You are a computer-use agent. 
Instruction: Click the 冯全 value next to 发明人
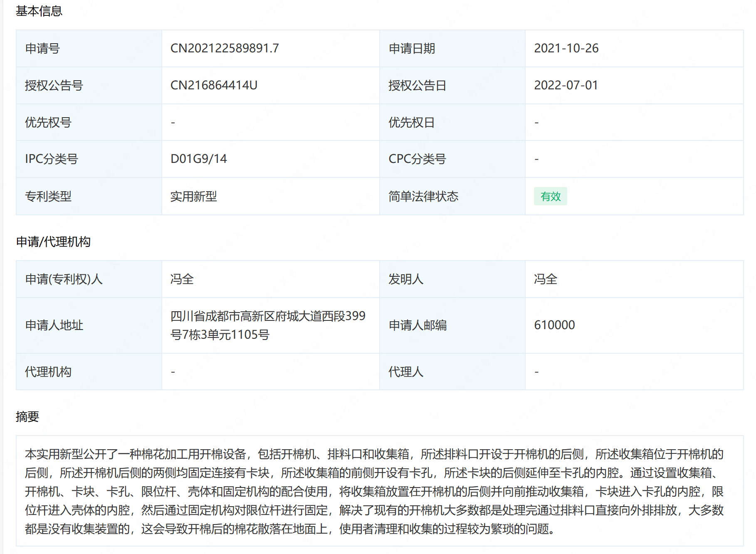pos(546,279)
